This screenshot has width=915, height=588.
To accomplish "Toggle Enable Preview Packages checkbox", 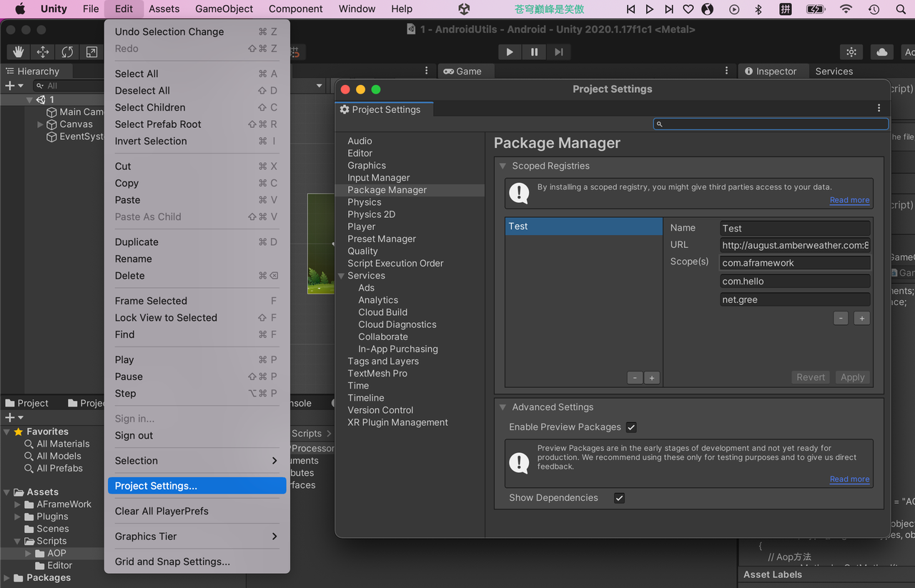I will click(631, 427).
